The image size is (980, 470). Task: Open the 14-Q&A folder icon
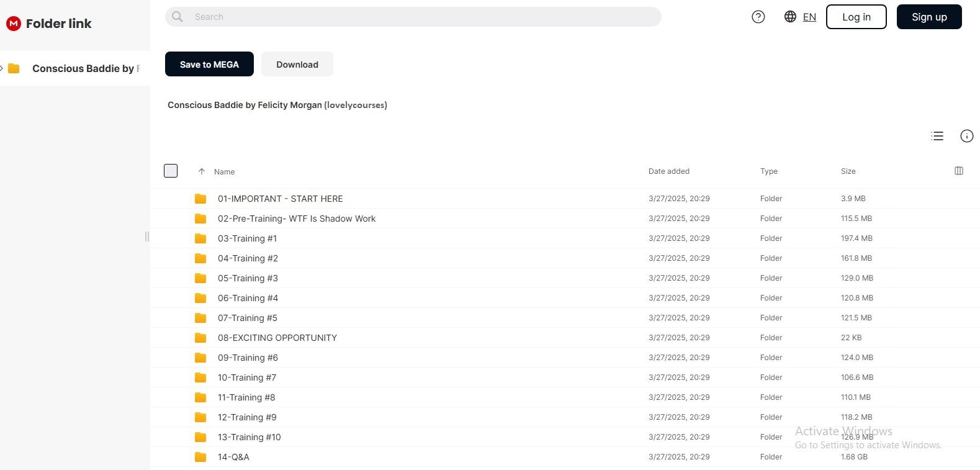pos(200,457)
